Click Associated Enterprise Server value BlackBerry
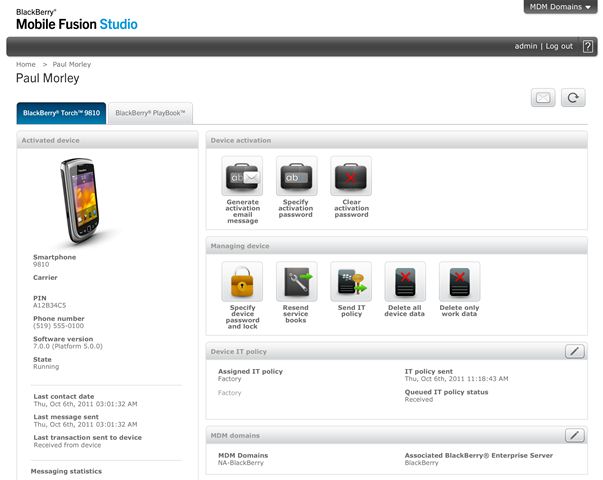This screenshot has height=480, width=603. click(421, 463)
